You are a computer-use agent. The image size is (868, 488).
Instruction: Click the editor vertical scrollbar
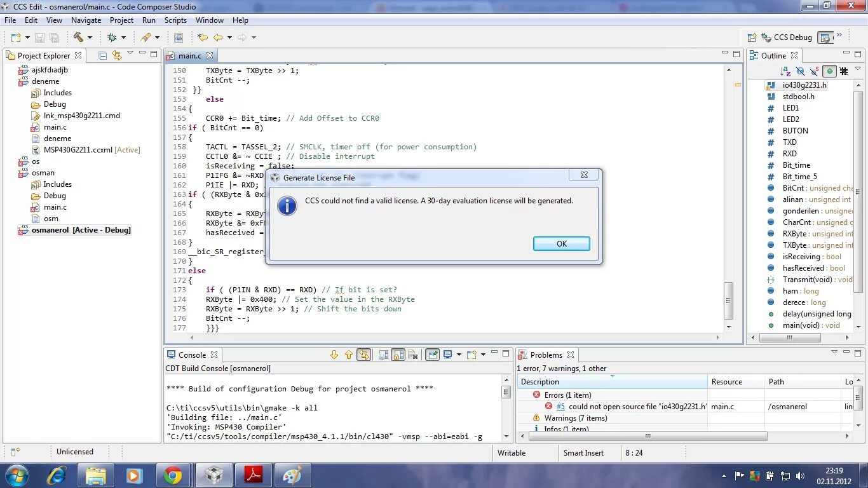pyautogui.click(x=729, y=300)
